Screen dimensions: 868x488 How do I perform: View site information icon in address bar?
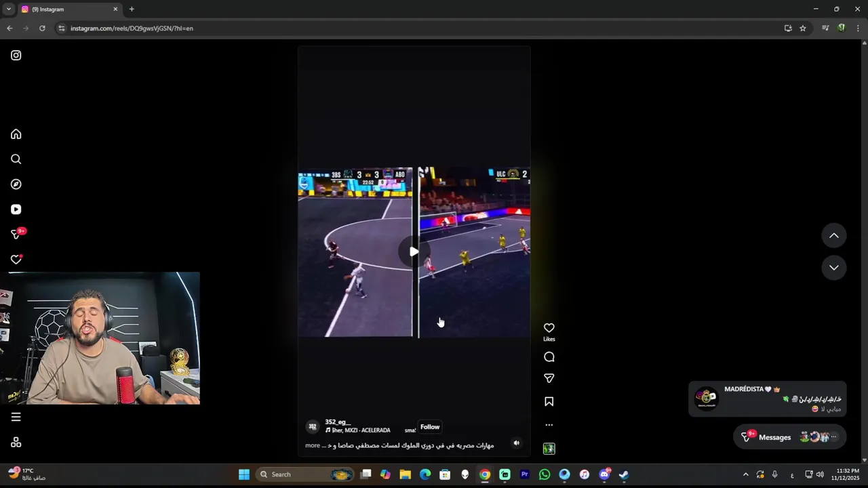(x=61, y=28)
